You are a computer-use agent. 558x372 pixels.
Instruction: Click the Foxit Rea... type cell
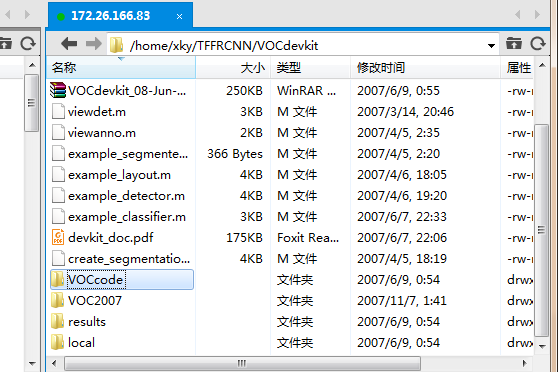(308, 238)
